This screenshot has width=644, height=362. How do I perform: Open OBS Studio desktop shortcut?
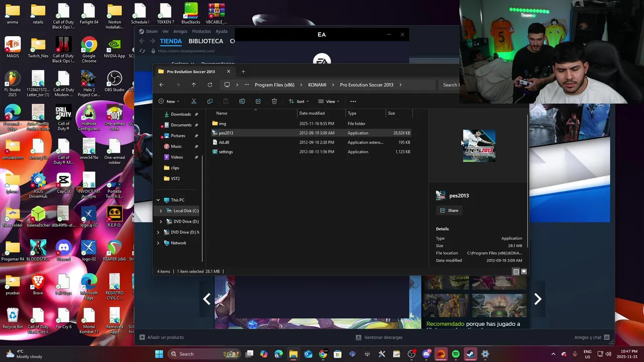click(x=115, y=82)
